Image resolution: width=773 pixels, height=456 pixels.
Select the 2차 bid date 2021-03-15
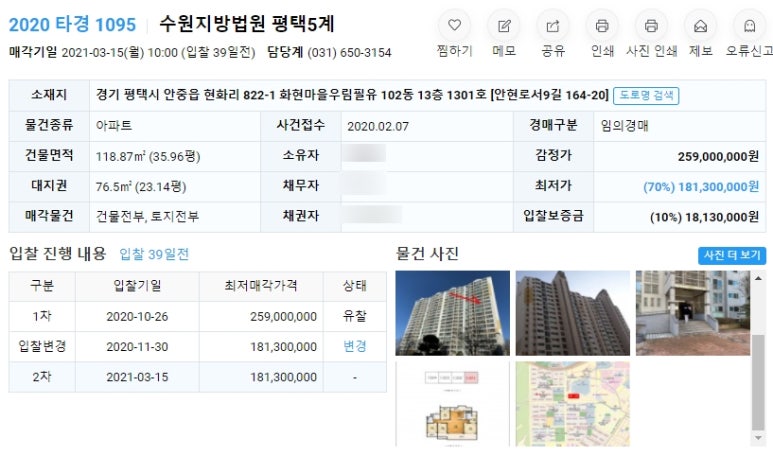tap(137, 377)
